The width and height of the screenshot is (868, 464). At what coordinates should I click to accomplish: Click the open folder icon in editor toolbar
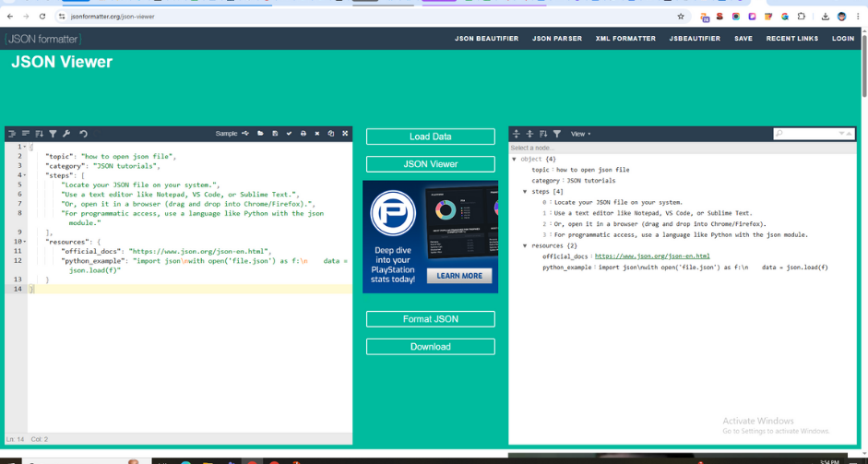click(x=260, y=134)
